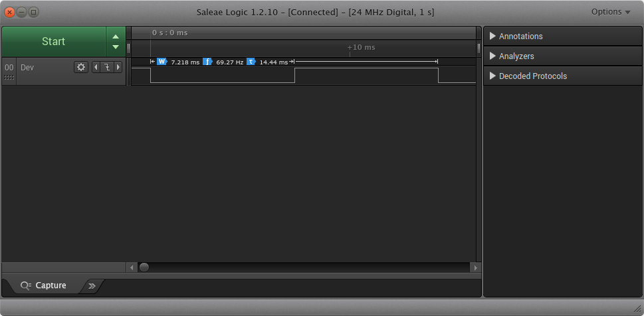Image resolution: width=644 pixels, height=316 pixels.
Task: Maximize the Saleae Logic window
Action: (34, 13)
